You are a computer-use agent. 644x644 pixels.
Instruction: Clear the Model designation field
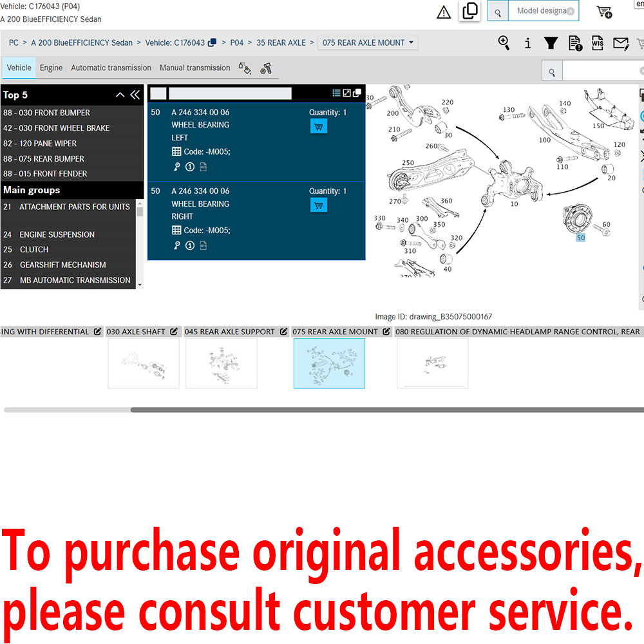click(x=571, y=11)
